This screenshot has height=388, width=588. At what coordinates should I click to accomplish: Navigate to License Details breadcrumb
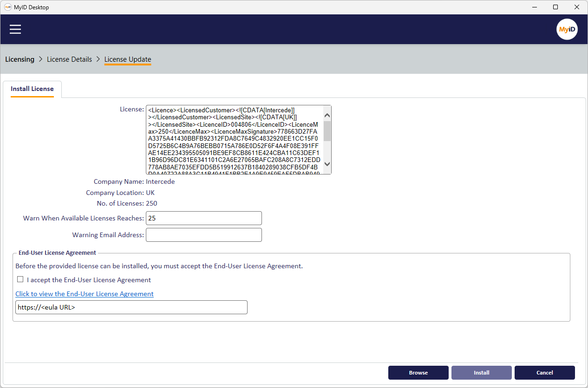pyautogui.click(x=70, y=59)
